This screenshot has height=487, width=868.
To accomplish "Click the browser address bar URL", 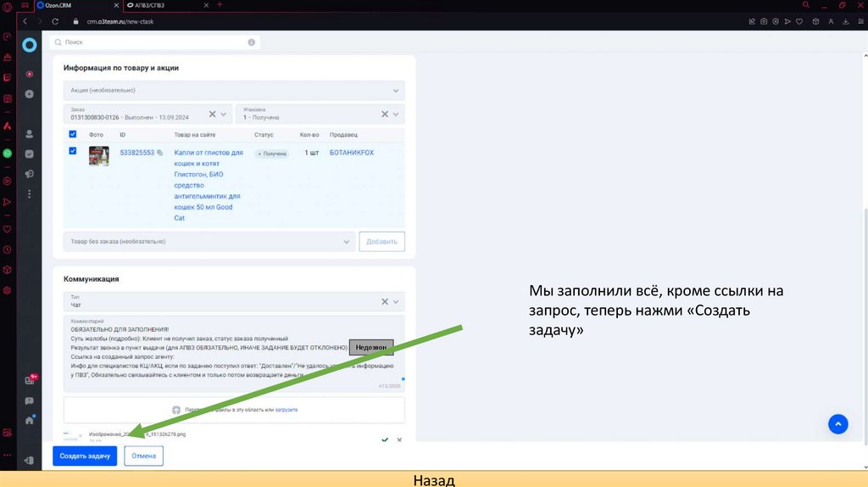I will point(120,21).
